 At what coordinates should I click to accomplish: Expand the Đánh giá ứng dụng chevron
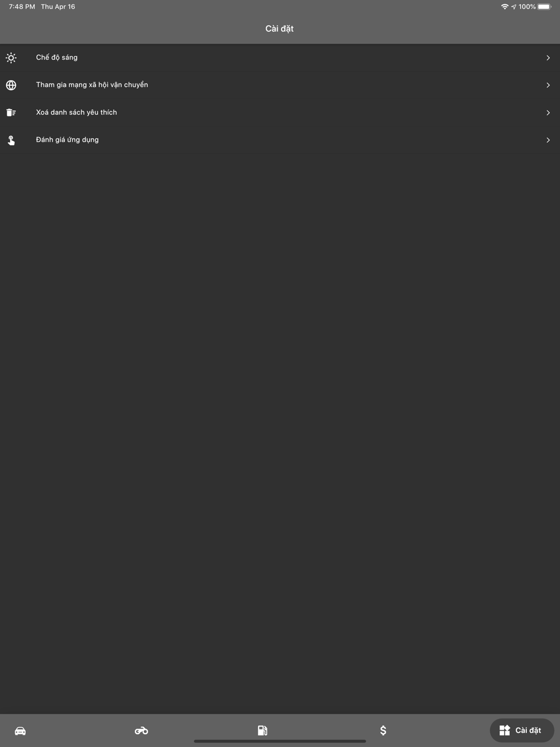[x=548, y=140]
